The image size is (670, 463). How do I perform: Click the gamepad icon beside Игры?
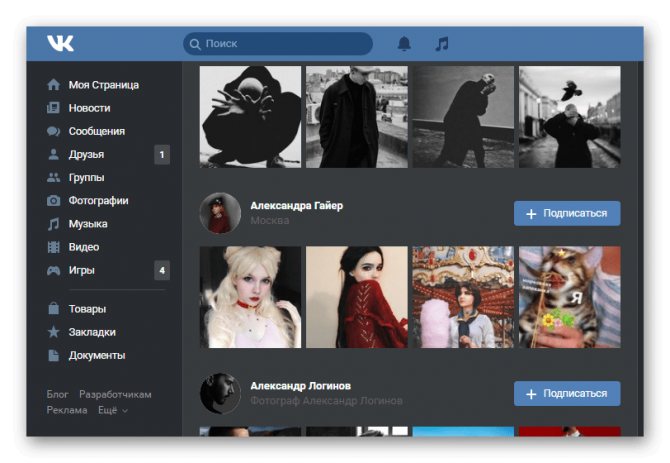click(x=53, y=270)
